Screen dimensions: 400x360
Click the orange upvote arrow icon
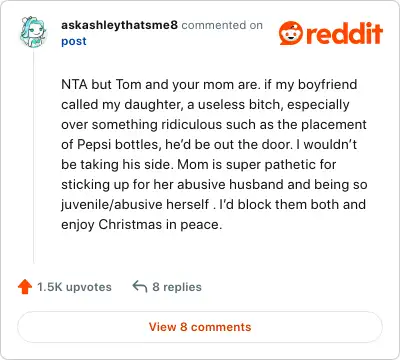[25, 287]
